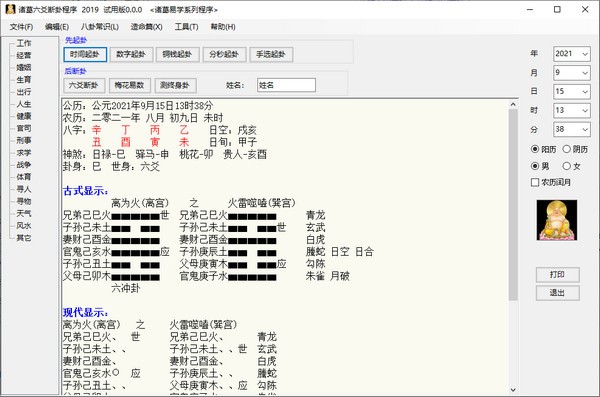Focus the 姓名 name input field

tap(286, 85)
